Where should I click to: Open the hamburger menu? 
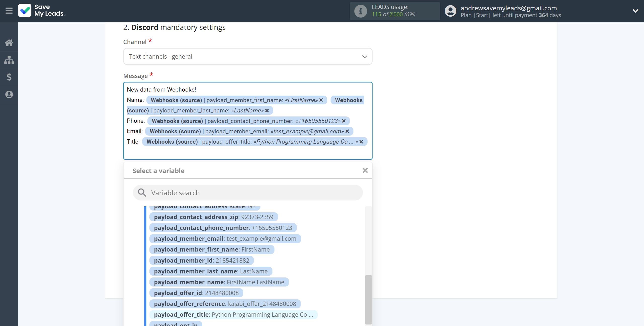9,11
